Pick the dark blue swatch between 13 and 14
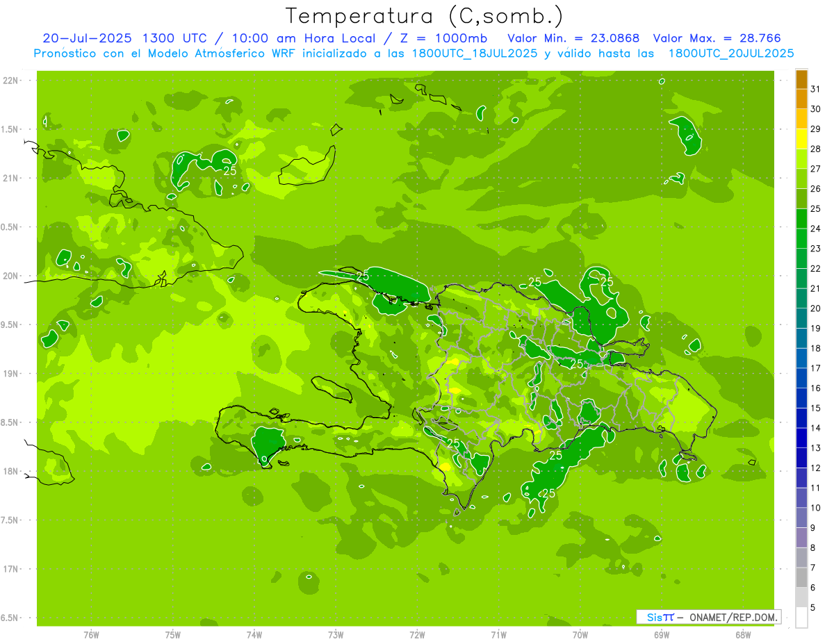Screen dimensions: 834x644 [802, 438]
